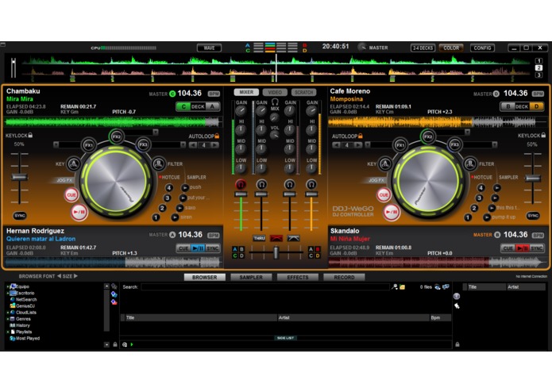Open the EFFECTS panel tab

point(298,278)
